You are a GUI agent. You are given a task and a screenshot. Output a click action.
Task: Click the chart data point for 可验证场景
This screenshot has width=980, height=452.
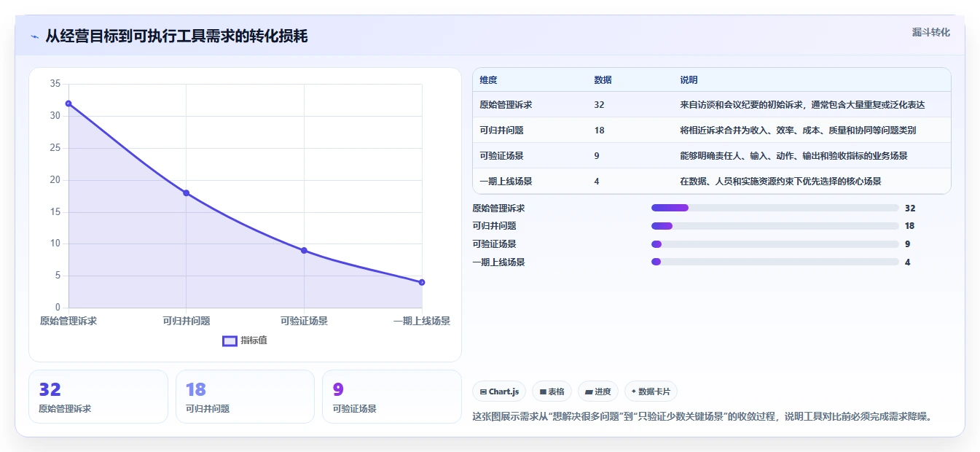[x=304, y=250]
